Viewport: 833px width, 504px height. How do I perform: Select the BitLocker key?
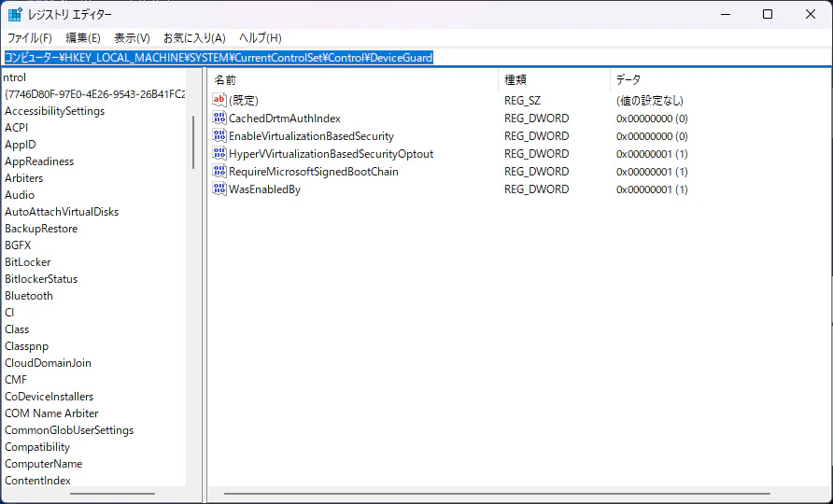click(28, 262)
